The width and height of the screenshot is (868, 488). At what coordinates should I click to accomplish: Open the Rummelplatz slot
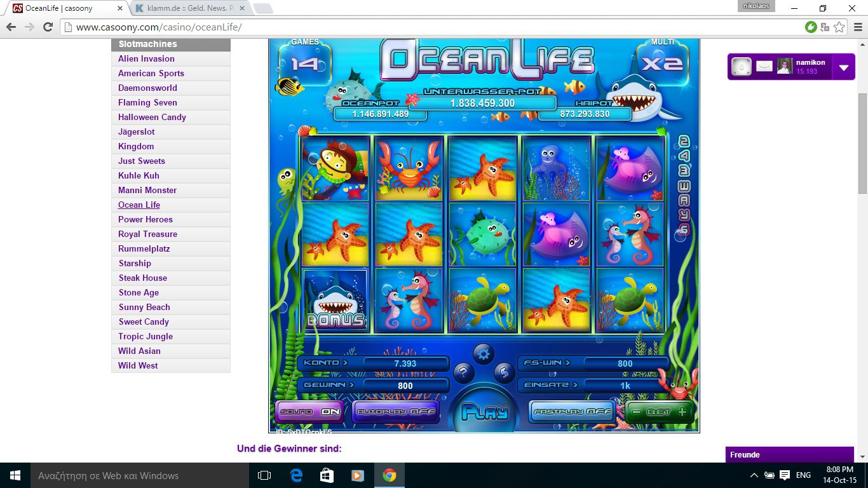171,248
